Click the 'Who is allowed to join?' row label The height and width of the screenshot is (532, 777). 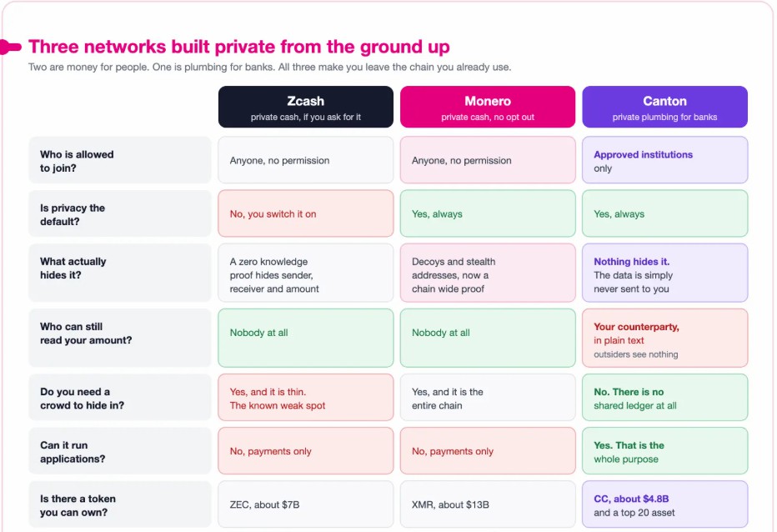click(x=120, y=160)
